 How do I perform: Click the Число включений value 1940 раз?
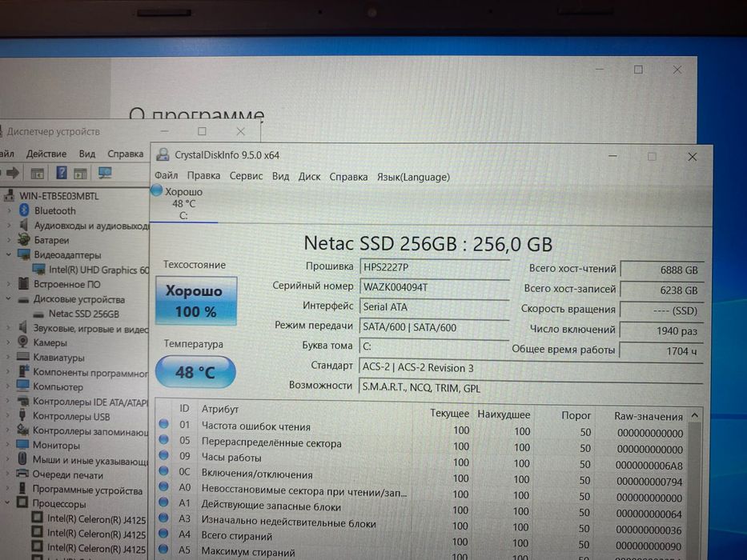(x=661, y=331)
